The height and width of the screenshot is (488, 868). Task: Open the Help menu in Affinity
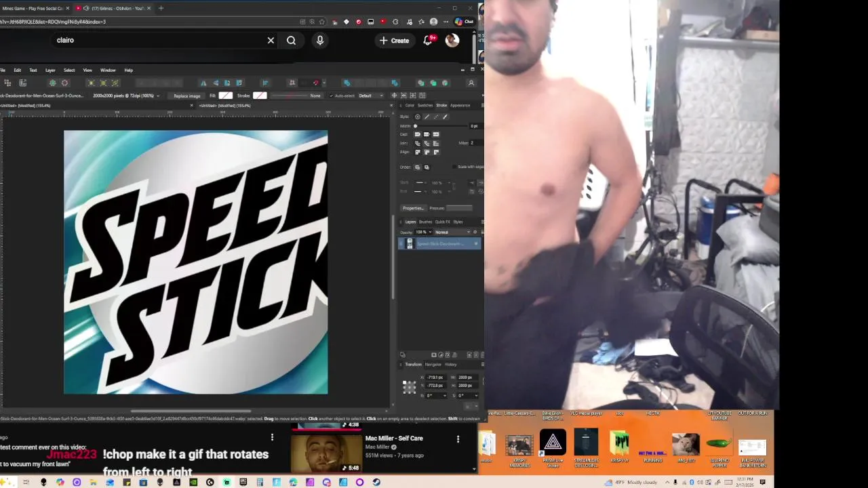pyautogui.click(x=129, y=70)
